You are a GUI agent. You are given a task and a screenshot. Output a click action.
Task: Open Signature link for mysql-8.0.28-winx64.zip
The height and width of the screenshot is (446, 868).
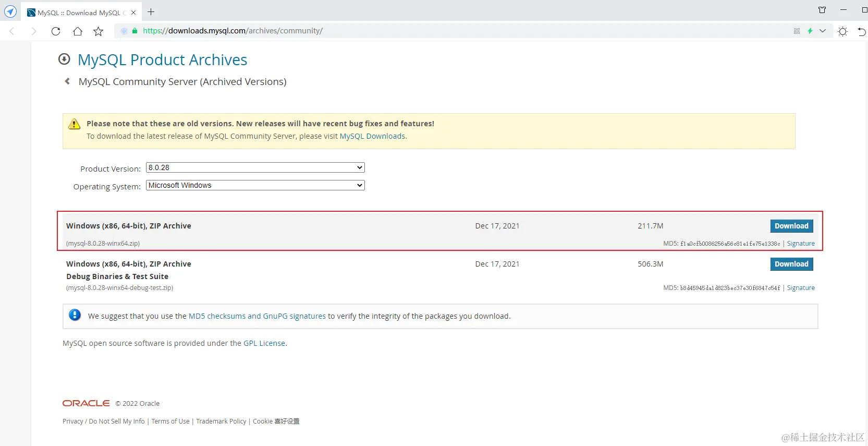coord(801,244)
